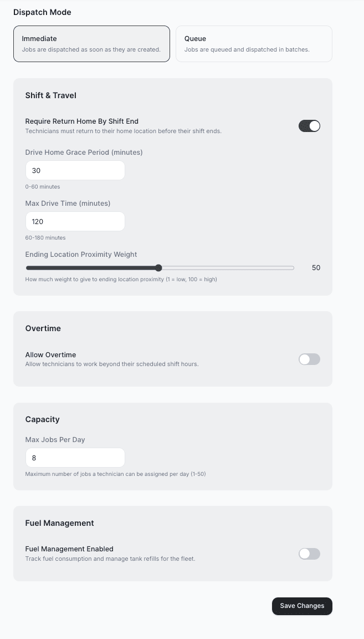Image resolution: width=364 pixels, height=639 pixels.
Task: Click the slider value showing 50
Action: click(x=316, y=267)
